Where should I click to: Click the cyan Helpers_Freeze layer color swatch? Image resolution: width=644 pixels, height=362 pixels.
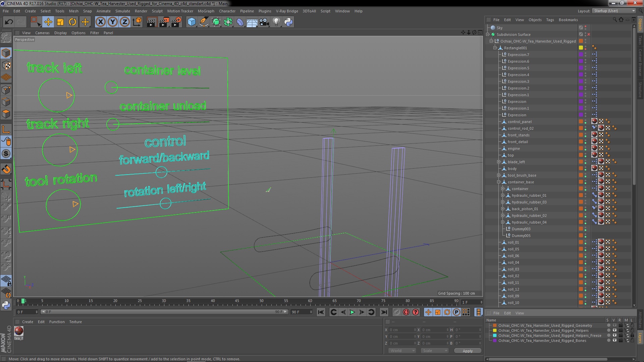494,336
